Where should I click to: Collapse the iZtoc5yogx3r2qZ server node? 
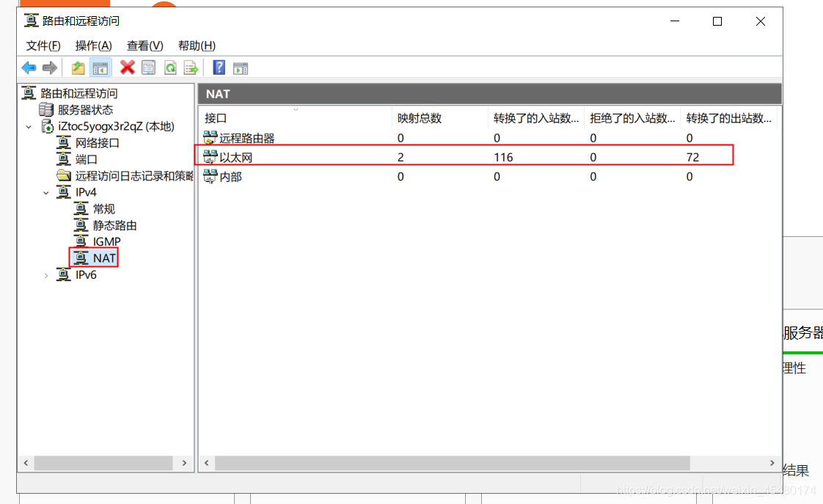(29, 127)
